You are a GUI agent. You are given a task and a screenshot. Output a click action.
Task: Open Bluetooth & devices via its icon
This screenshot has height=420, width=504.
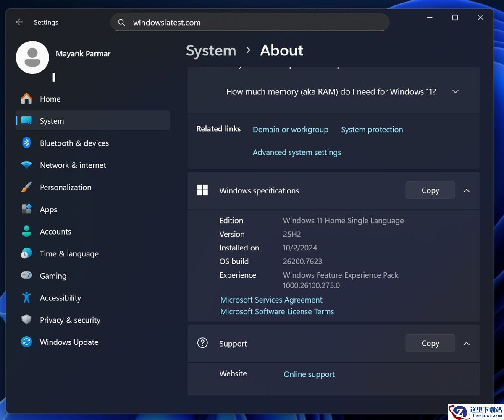click(26, 143)
